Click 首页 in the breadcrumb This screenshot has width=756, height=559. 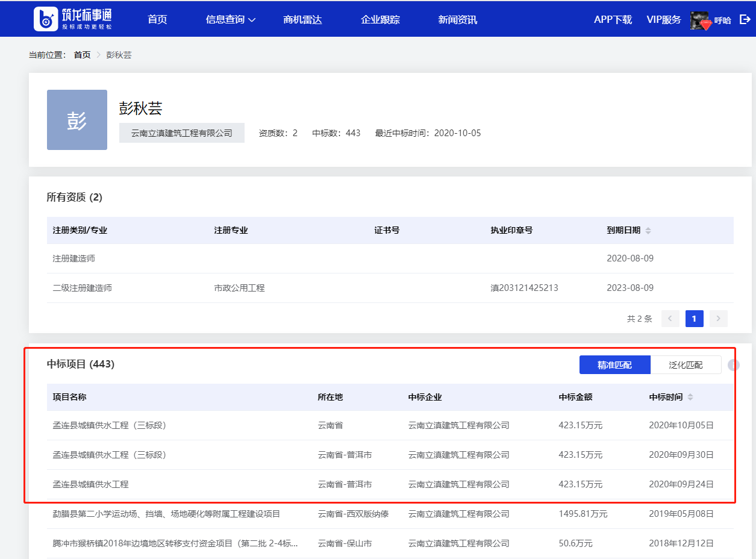82,55
